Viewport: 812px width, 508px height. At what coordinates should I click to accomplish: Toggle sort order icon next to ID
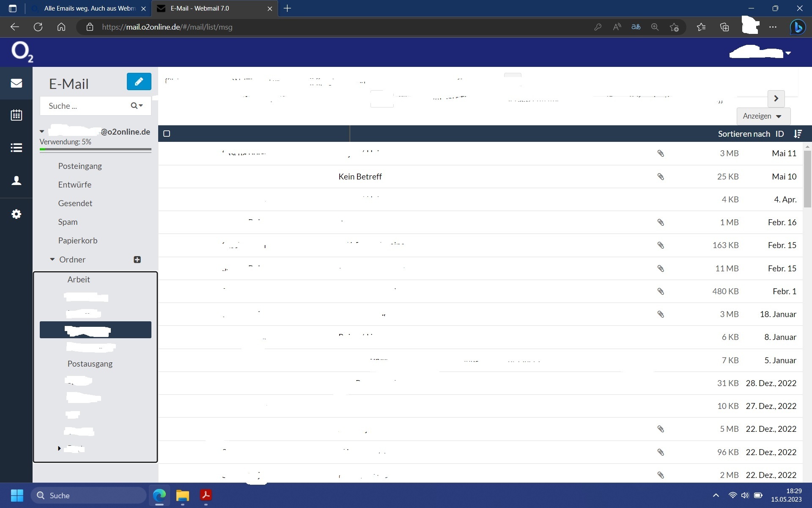798,134
